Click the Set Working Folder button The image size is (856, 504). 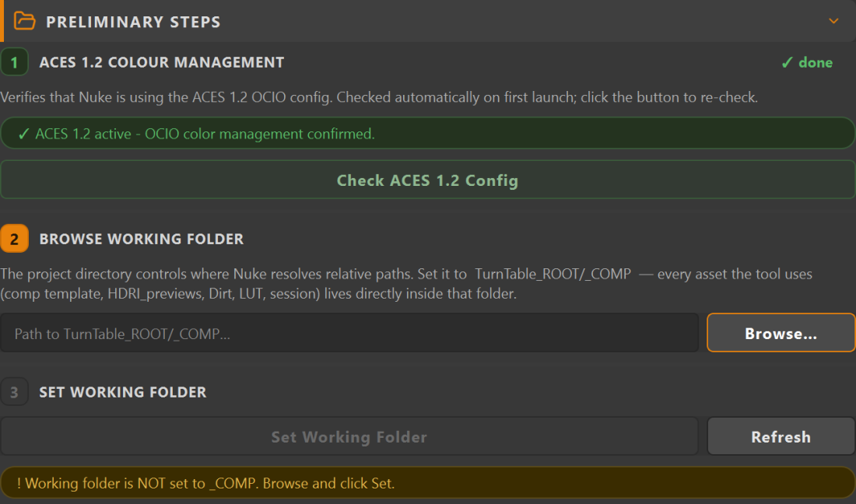tap(349, 436)
